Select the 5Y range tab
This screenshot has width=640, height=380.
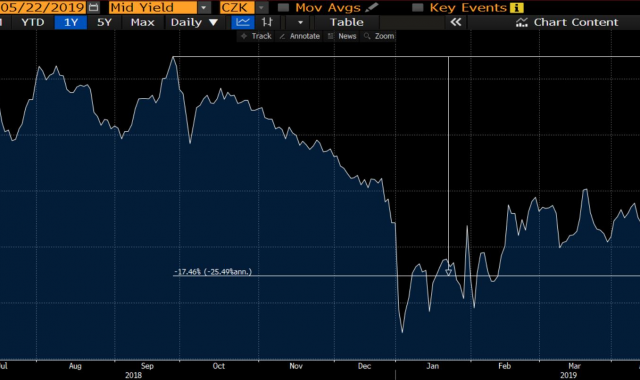(x=104, y=22)
